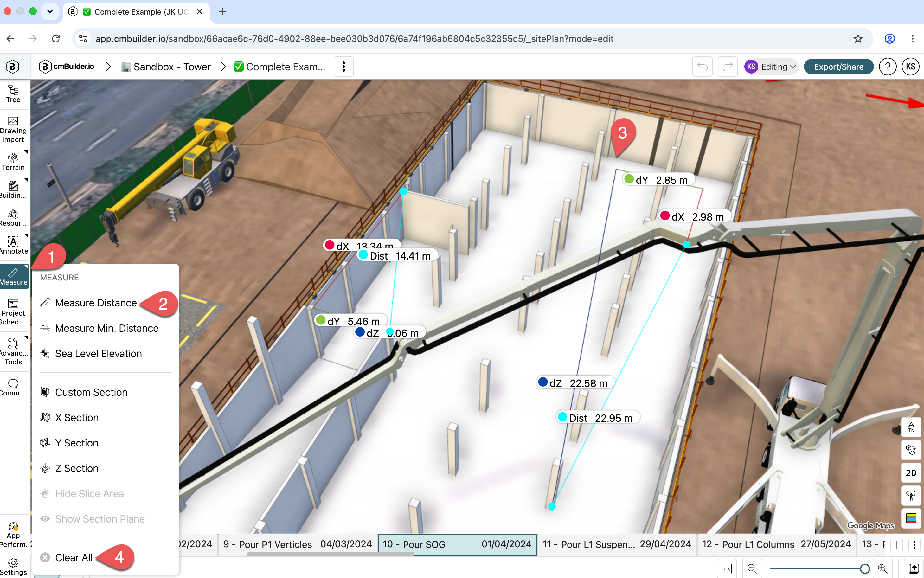Toggle 2D view mode
This screenshot has width=924, height=578.
pos(911,473)
